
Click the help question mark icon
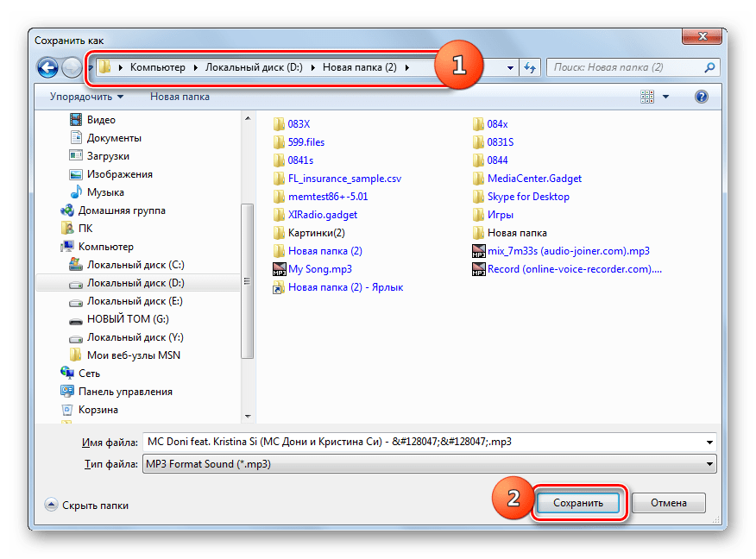pos(702,97)
